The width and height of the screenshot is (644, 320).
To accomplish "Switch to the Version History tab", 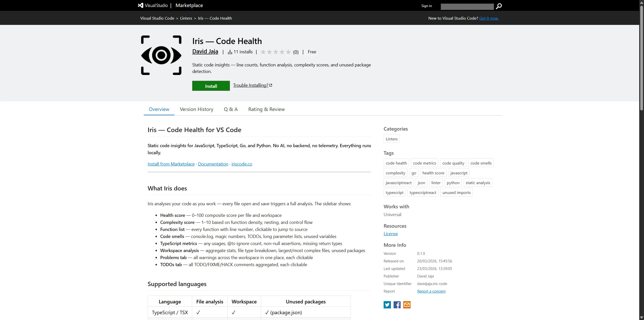I will [x=196, y=109].
